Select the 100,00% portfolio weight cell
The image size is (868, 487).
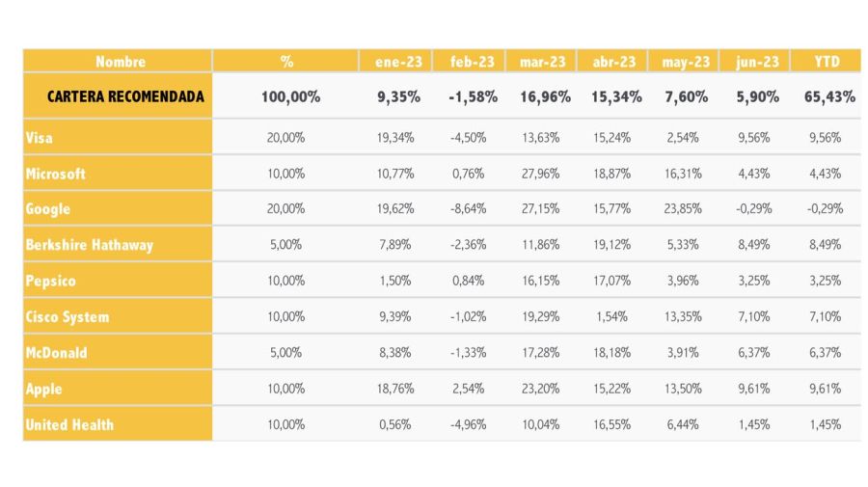click(x=290, y=96)
